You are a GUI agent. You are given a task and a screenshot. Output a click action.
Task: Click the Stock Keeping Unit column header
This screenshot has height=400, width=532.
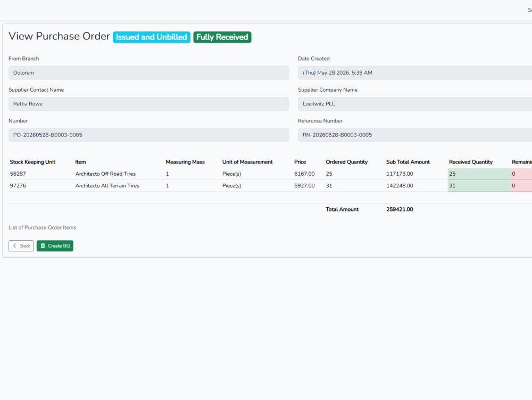[x=32, y=162]
